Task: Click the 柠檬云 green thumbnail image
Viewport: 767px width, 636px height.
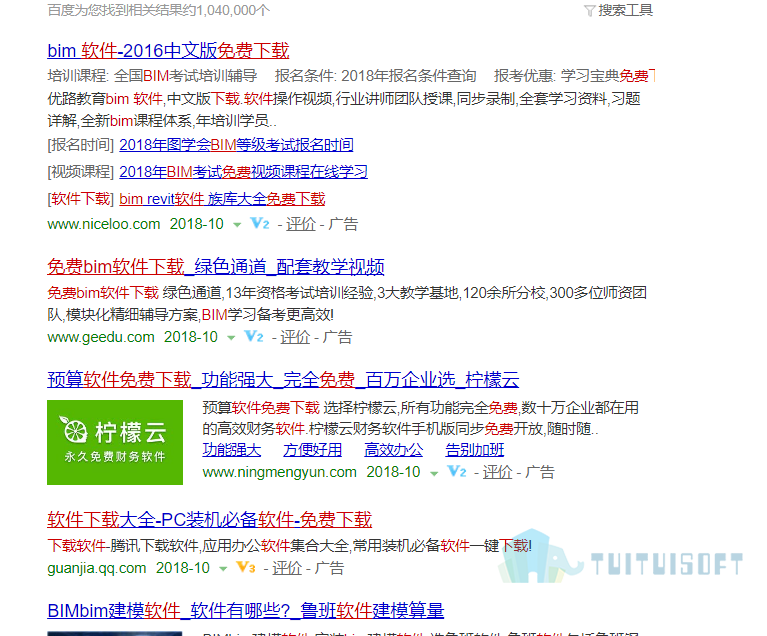Action: pos(115,442)
